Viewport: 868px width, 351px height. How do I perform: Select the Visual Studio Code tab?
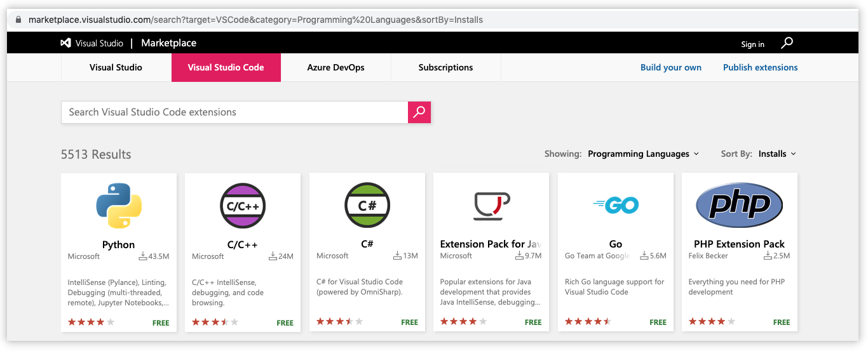pos(226,67)
